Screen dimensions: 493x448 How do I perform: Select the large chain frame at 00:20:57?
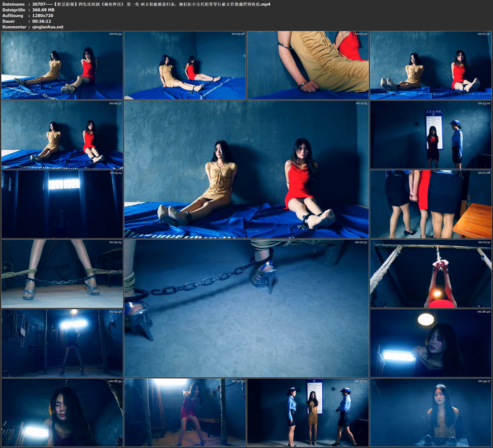246,308
